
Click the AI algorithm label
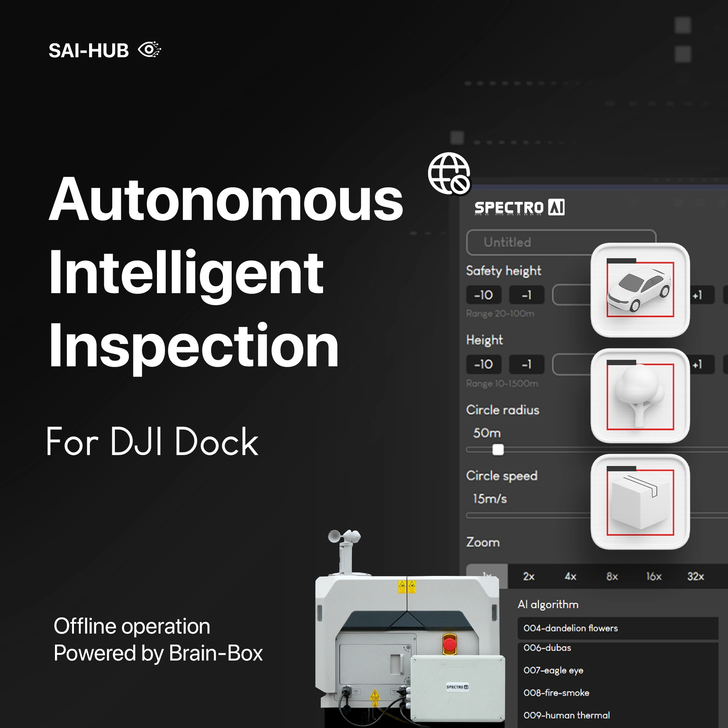pyautogui.click(x=548, y=604)
